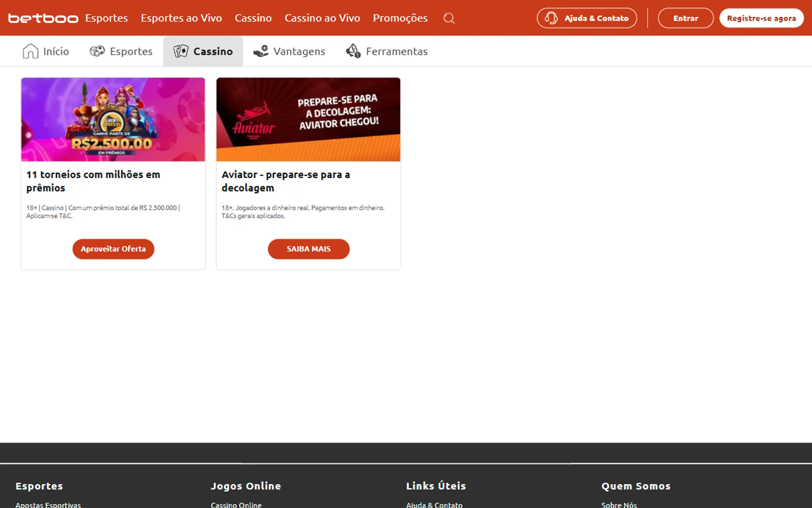Click the SAIBA MAIS button

point(308,249)
